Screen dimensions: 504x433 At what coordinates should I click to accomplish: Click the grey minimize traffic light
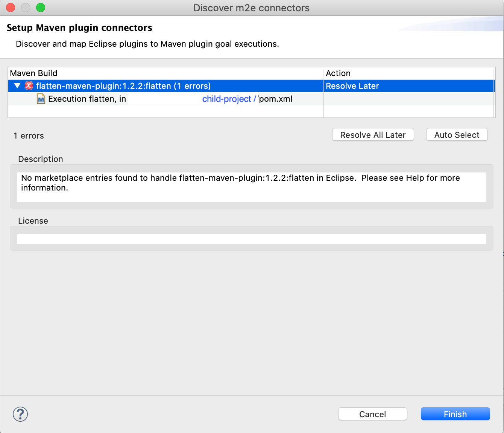click(x=25, y=8)
